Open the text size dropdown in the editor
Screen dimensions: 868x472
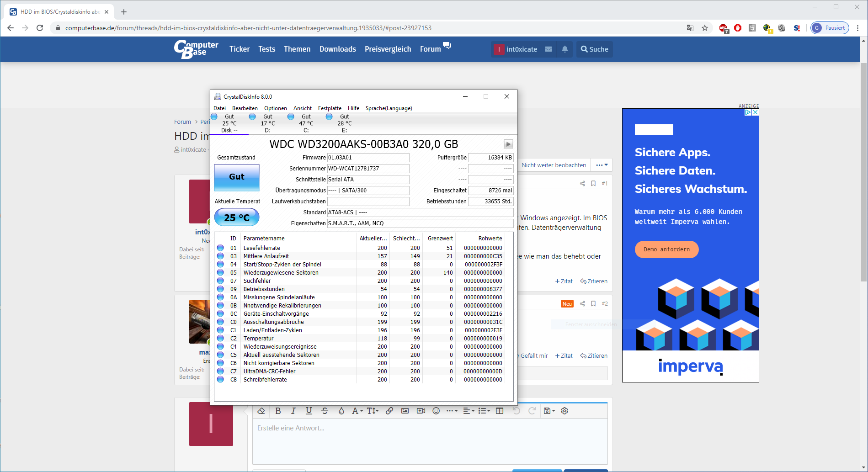click(373, 411)
